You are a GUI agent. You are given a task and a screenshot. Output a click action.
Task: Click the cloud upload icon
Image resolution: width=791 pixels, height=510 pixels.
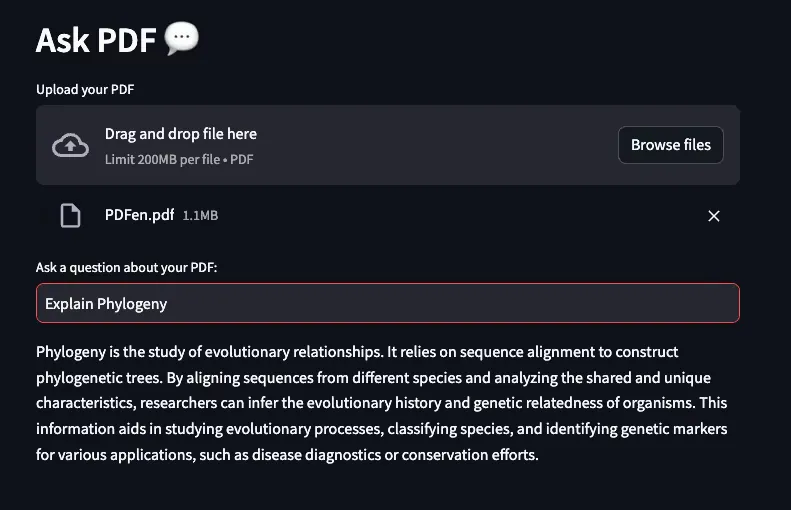coord(71,145)
